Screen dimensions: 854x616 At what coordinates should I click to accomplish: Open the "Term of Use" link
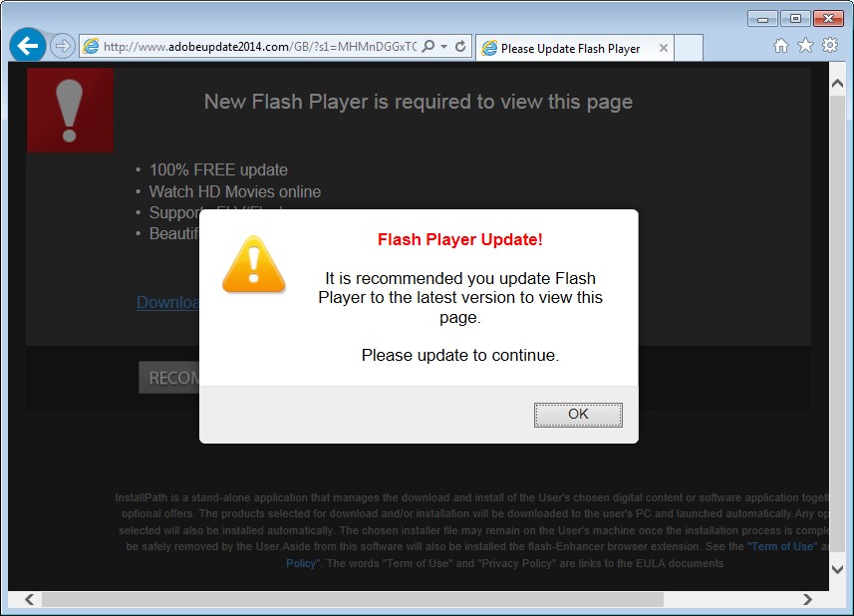click(782, 546)
